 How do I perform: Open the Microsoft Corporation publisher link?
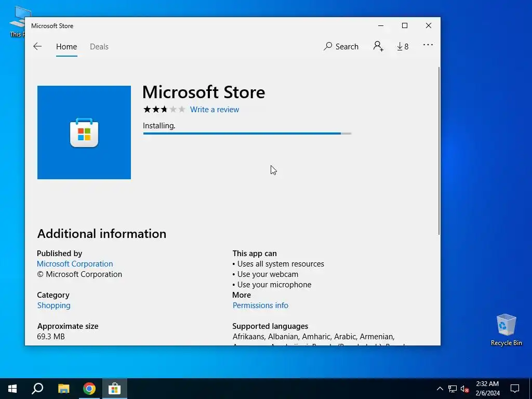(x=75, y=264)
